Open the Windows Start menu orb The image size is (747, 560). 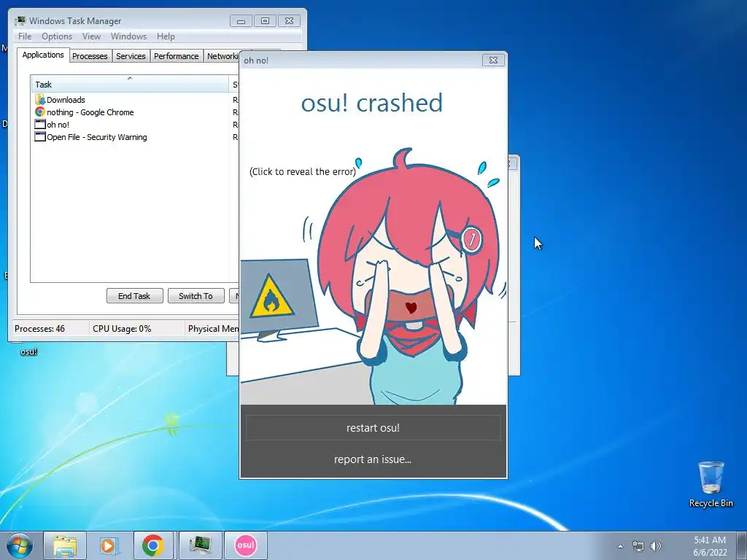click(20, 545)
